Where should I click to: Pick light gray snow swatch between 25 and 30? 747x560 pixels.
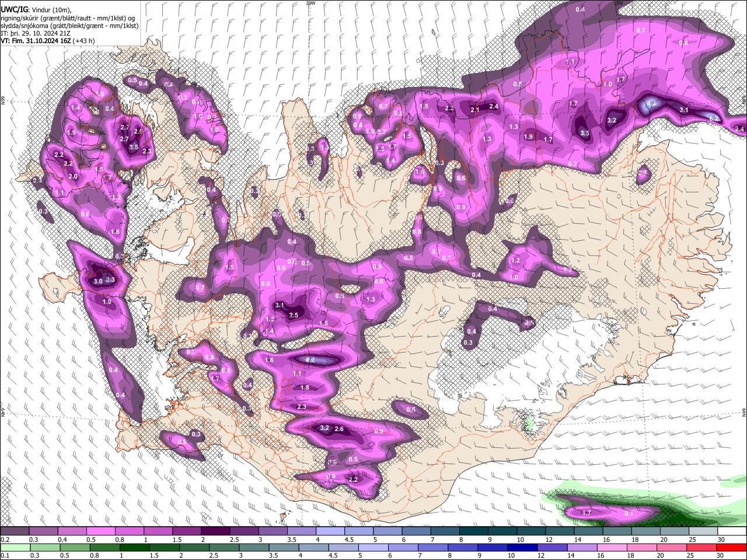[703, 531]
